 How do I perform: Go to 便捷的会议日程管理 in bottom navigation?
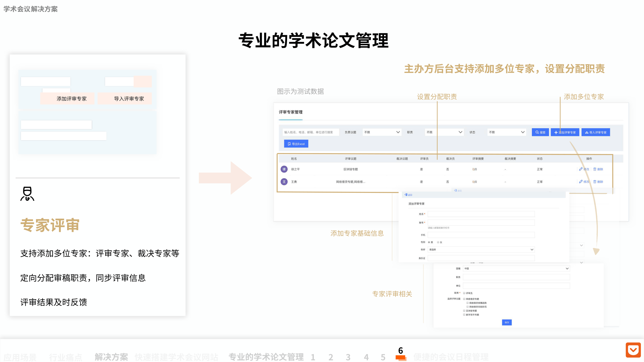pyautogui.click(x=451, y=357)
